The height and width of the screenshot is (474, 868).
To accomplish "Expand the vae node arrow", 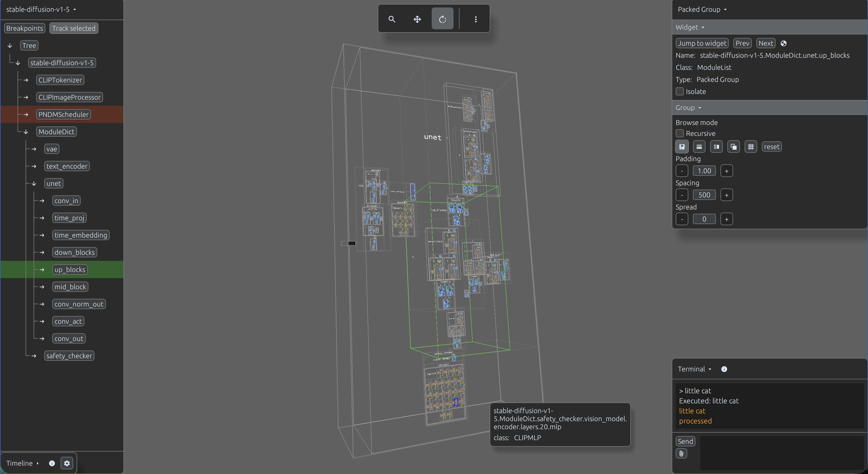I will coord(34,149).
